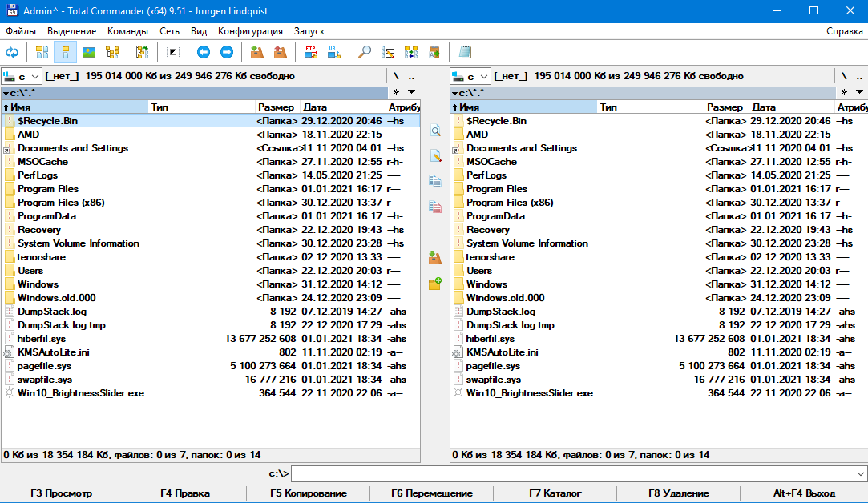868x503 pixels.
Task: Go back with the blue left arrow
Action: pyautogui.click(x=203, y=53)
